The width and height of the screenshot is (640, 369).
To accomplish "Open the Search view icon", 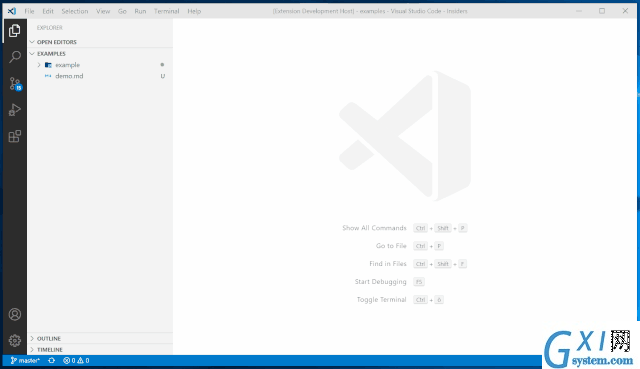I will [15, 57].
